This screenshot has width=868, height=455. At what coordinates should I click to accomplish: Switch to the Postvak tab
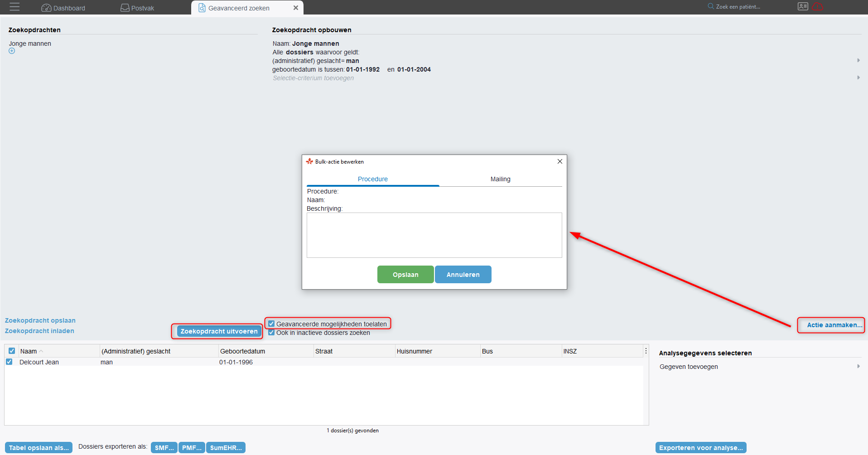pos(137,8)
